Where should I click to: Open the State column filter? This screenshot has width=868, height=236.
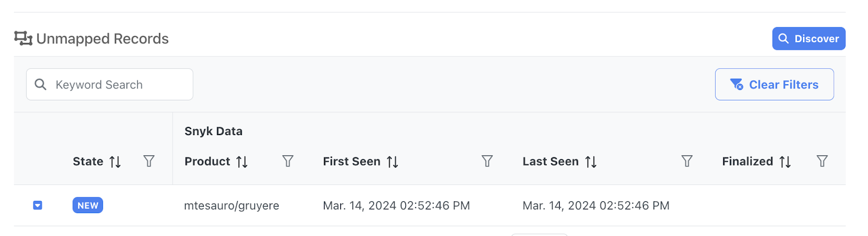[149, 161]
